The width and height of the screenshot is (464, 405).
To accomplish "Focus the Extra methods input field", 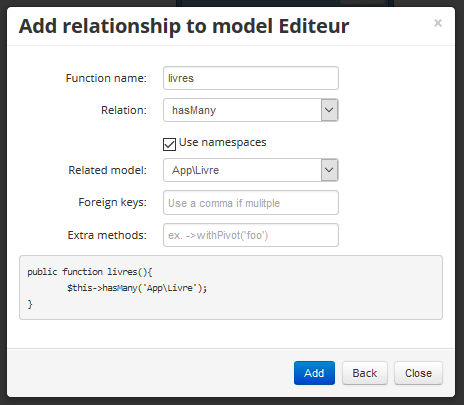I will tap(251, 235).
